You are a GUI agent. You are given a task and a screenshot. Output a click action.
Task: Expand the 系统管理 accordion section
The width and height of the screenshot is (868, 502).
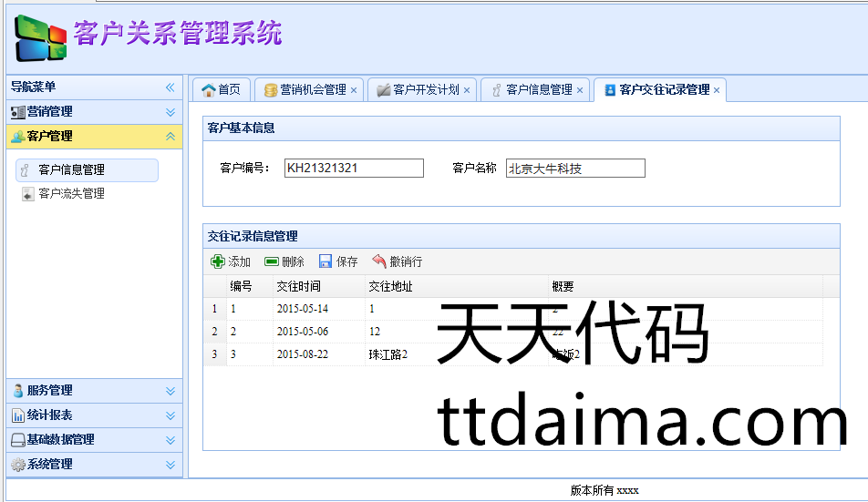tap(170, 465)
